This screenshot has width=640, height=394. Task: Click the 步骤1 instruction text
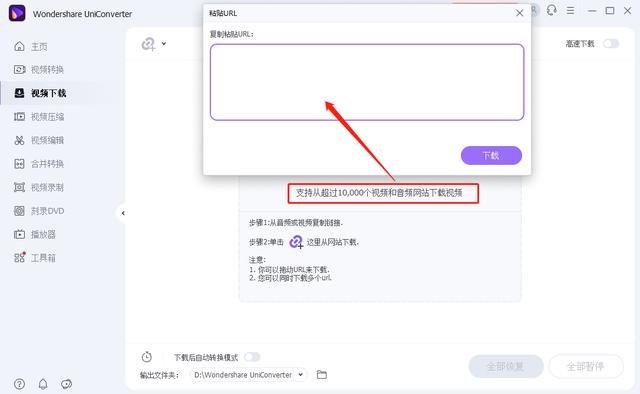pyautogui.click(x=296, y=223)
